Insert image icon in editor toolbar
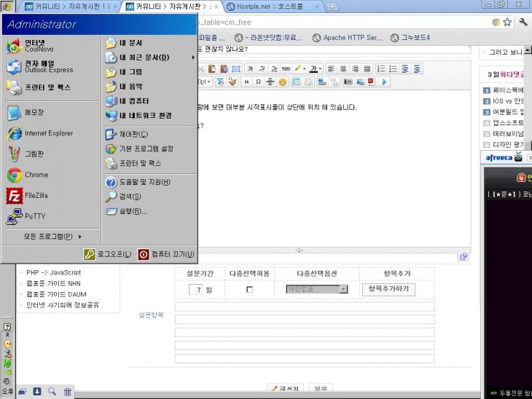 [x=360, y=82]
